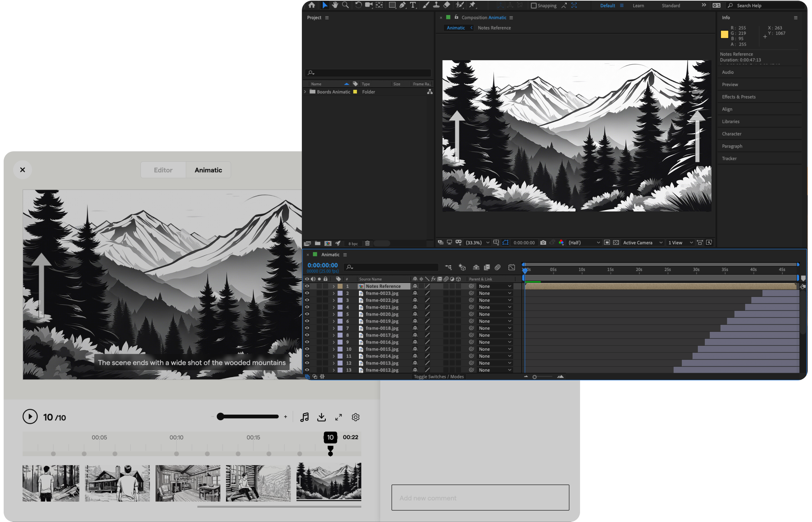
Task: Select the Pen tool
Action: (403, 5)
